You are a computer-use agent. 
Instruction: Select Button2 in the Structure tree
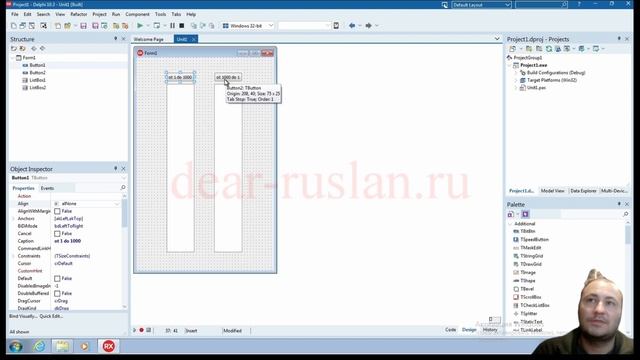37,73
